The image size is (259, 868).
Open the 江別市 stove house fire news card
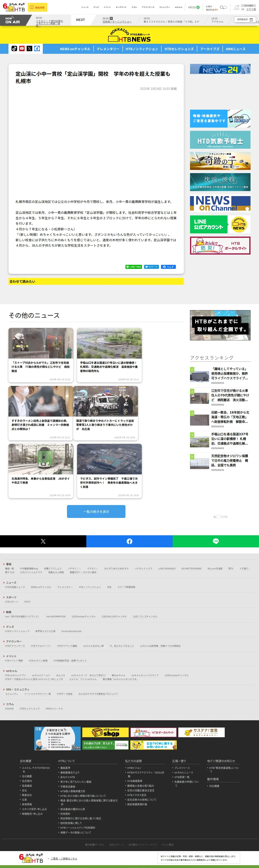41,355
